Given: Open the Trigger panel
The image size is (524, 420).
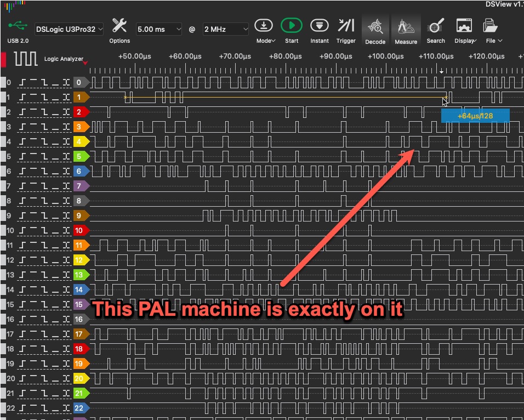Looking at the screenshot, I should point(346,26).
